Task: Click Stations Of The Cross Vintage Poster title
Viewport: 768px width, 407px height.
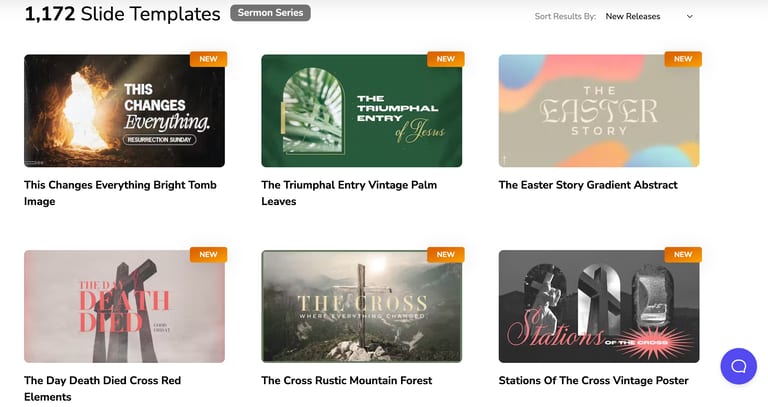Action: pos(594,381)
